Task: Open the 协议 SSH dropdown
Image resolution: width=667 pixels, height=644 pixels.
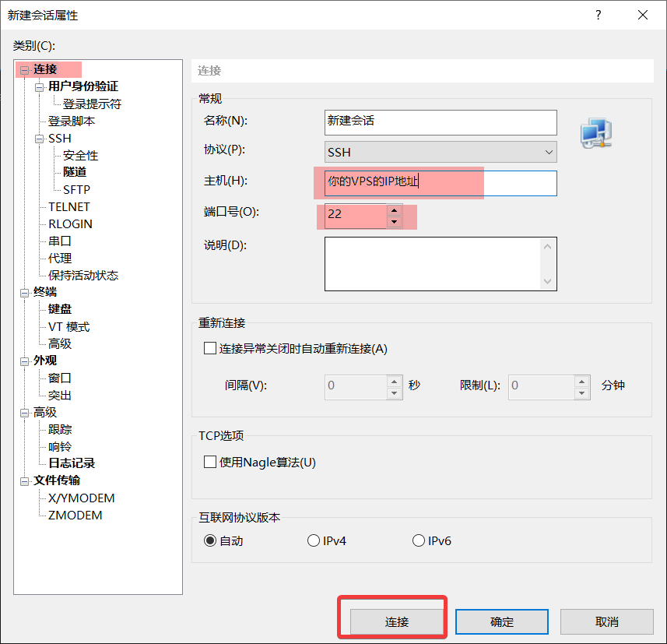Action: pyautogui.click(x=441, y=152)
